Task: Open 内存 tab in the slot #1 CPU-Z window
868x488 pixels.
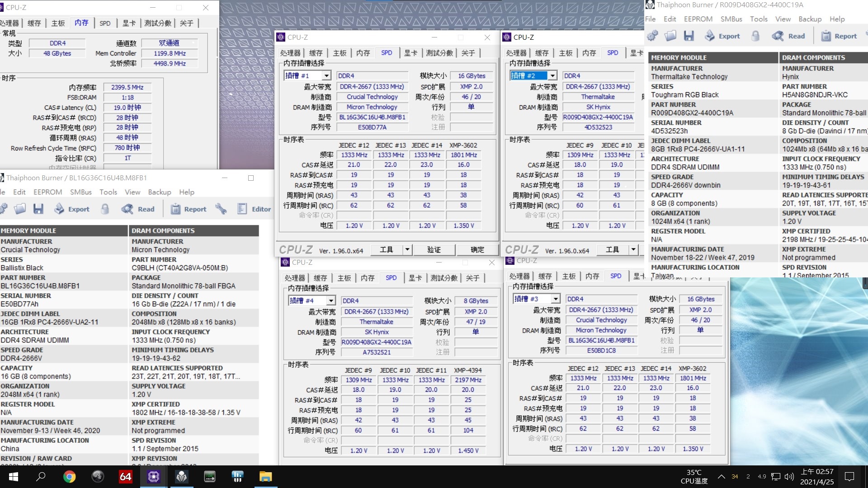Action: pos(363,53)
